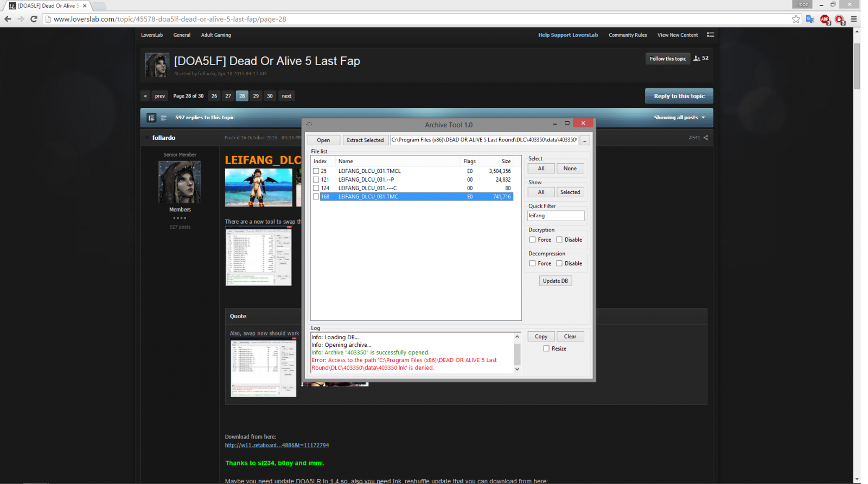
Task: Open the LEIFANG beach screenshot thumbnail
Action: (x=259, y=188)
